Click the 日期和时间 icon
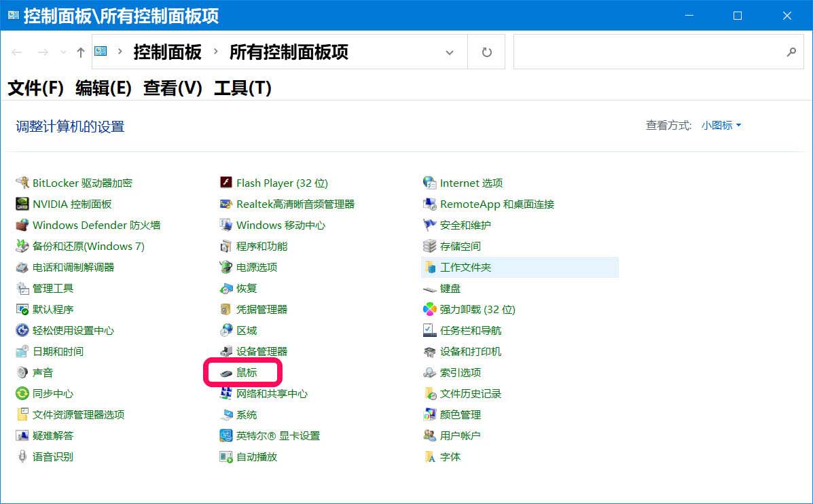The image size is (813, 504). (22, 352)
